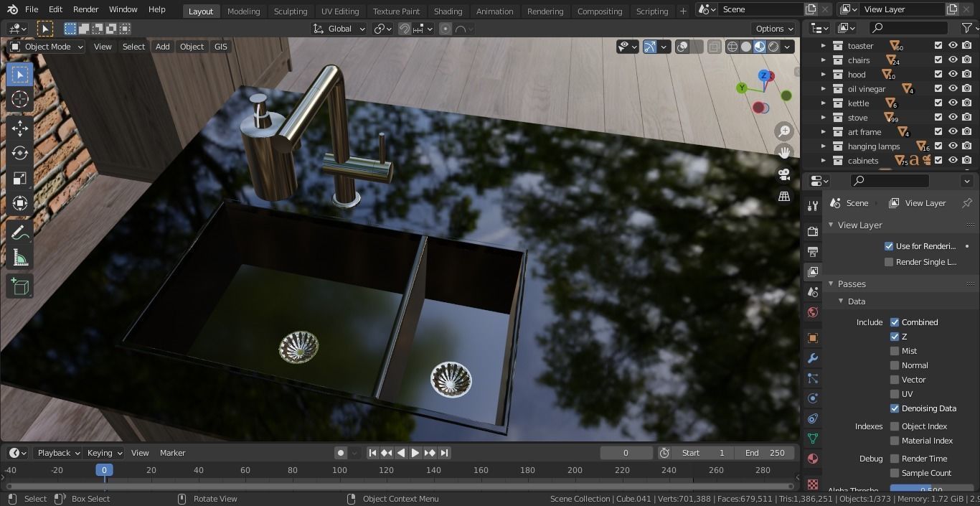
Task: Click the End frame field 250
Action: pyautogui.click(x=766, y=453)
